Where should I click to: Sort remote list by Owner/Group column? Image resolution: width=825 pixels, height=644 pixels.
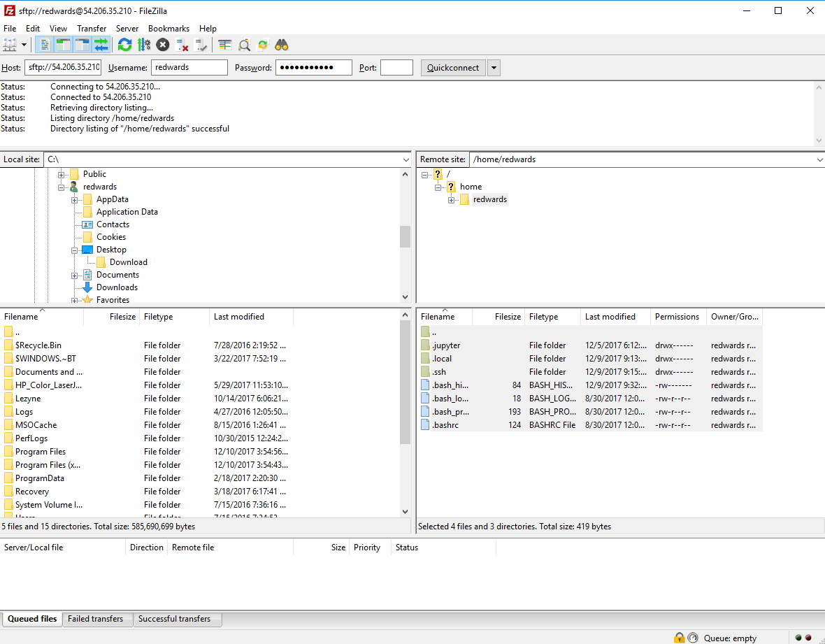click(735, 317)
